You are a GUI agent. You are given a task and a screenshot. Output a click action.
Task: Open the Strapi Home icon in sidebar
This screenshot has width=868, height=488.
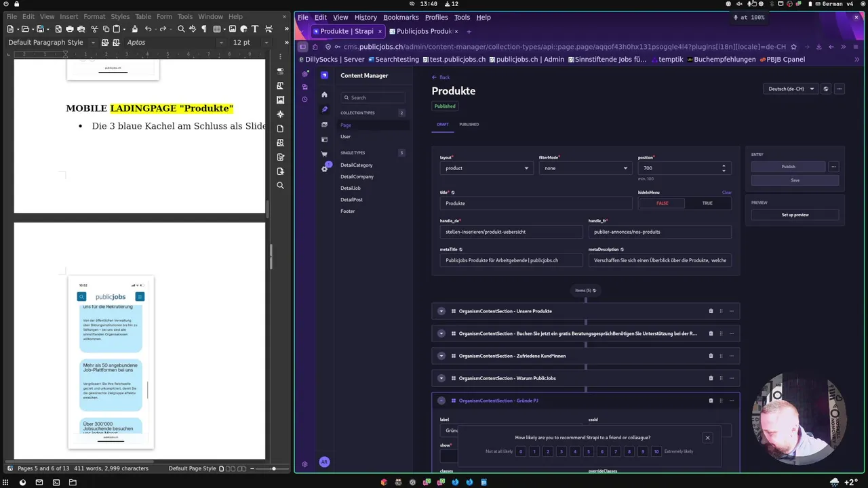point(324,94)
